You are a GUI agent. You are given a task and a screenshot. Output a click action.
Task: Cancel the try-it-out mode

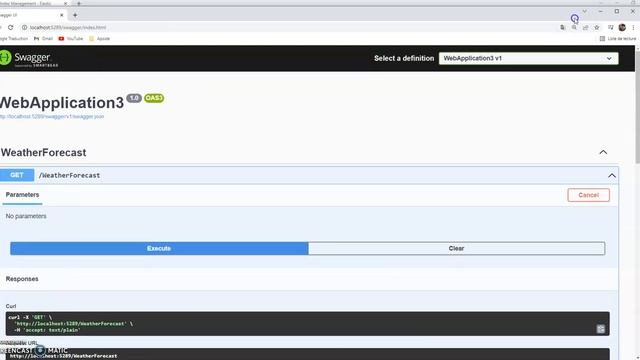point(588,195)
